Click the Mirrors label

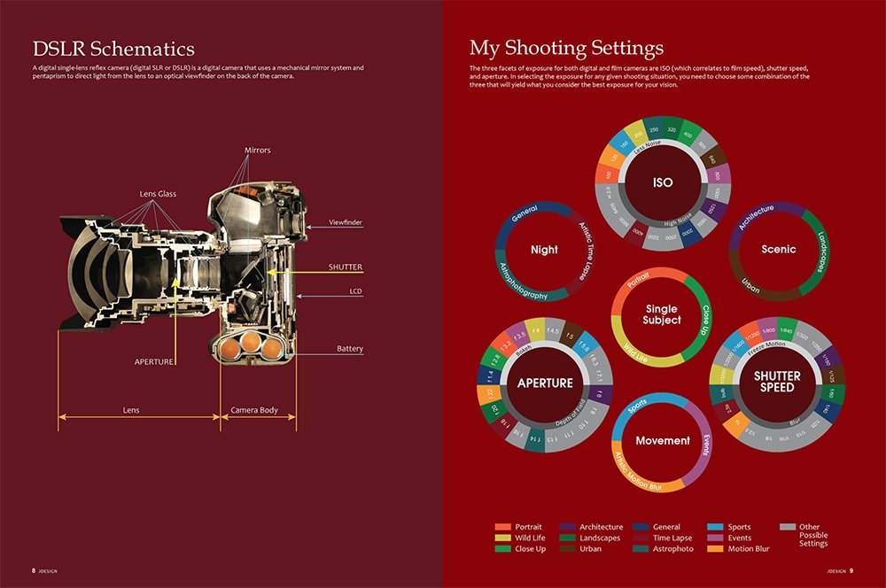[258, 151]
